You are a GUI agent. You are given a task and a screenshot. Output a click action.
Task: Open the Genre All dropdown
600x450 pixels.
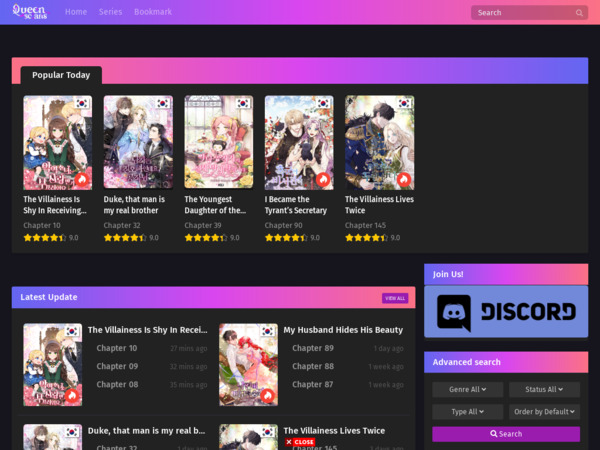pos(468,390)
